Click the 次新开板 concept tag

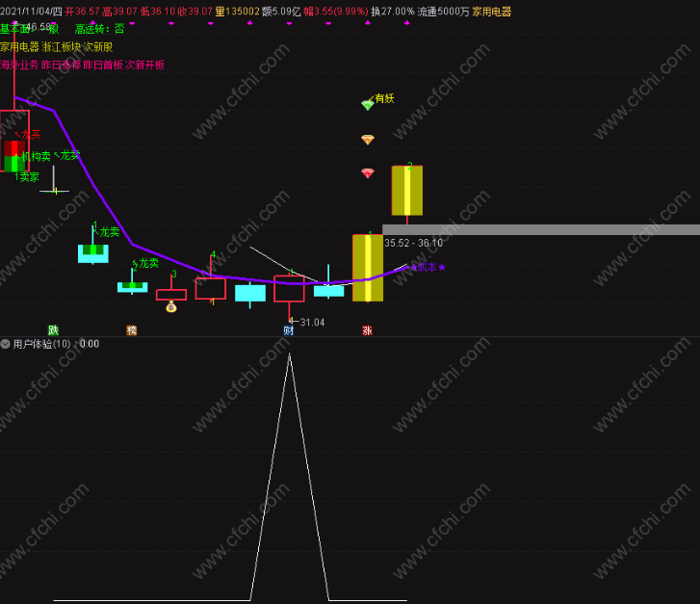coord(145,65)
